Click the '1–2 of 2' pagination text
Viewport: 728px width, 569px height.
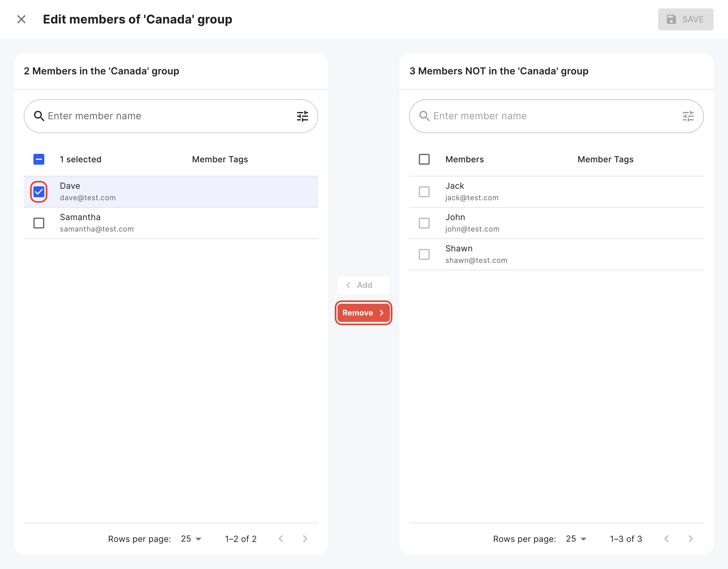pos(241,539)
